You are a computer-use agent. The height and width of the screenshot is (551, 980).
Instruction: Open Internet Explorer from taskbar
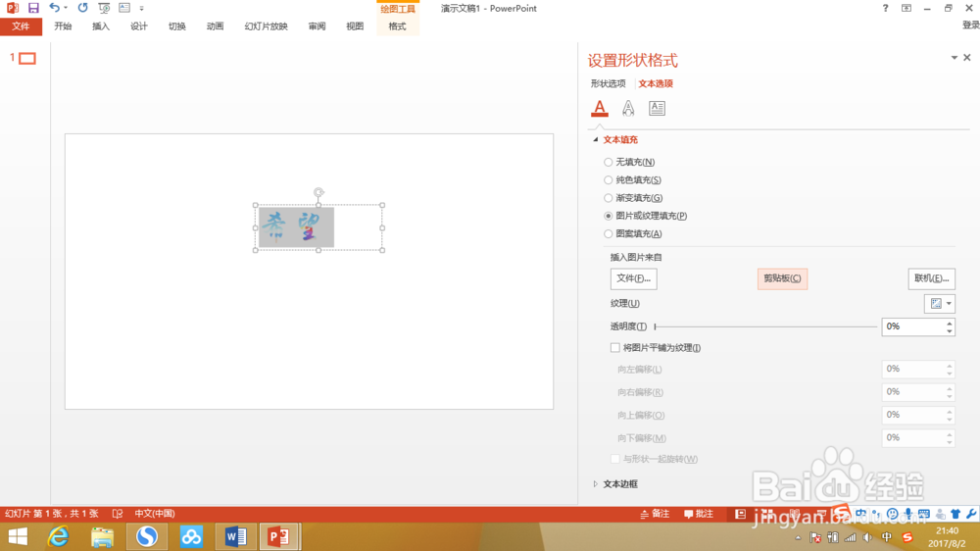(58, 536)
